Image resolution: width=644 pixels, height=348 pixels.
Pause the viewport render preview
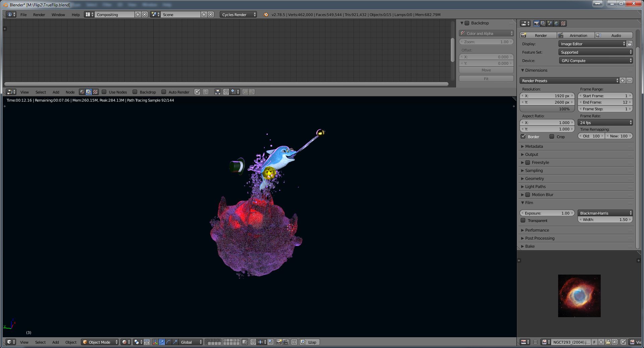tap(294, 342)
